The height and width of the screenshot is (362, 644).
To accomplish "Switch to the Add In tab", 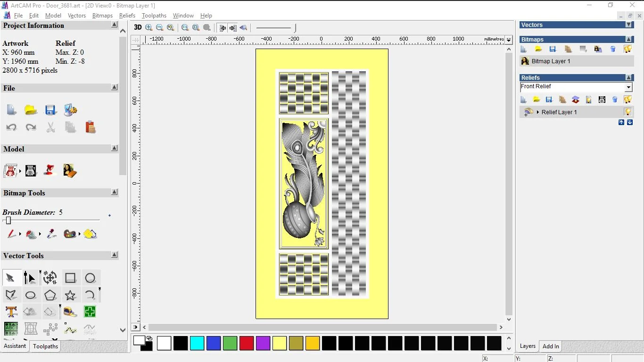I will tap(550, 346).
